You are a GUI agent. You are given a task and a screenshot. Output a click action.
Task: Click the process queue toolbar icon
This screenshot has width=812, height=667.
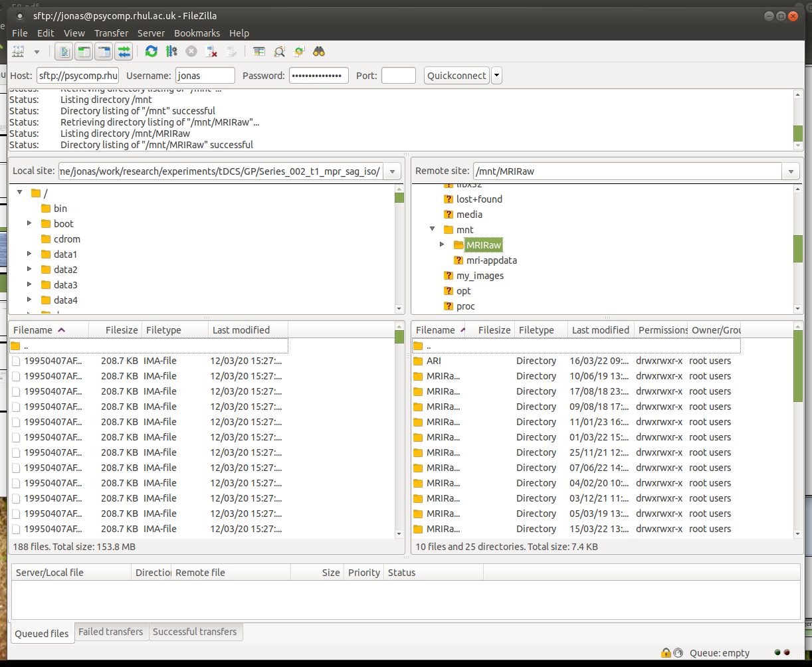(171, 51)
